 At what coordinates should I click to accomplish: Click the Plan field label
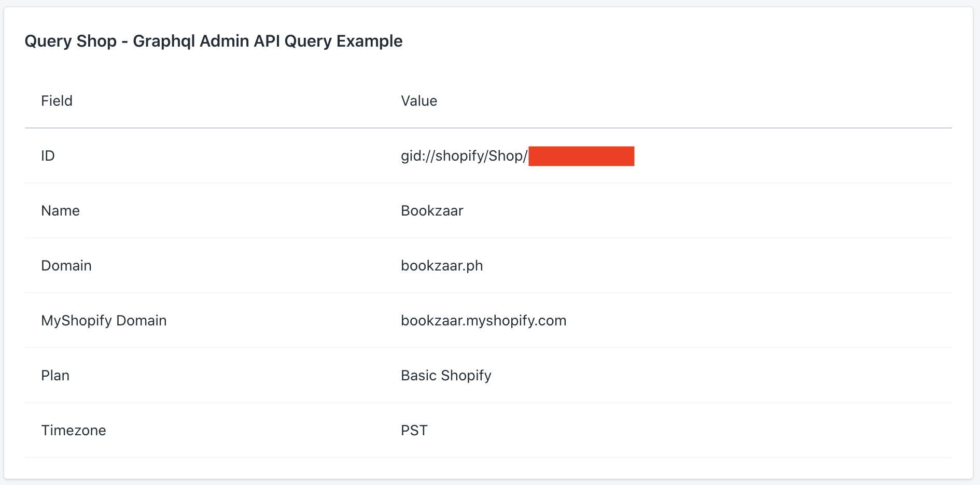coord(55,375)
